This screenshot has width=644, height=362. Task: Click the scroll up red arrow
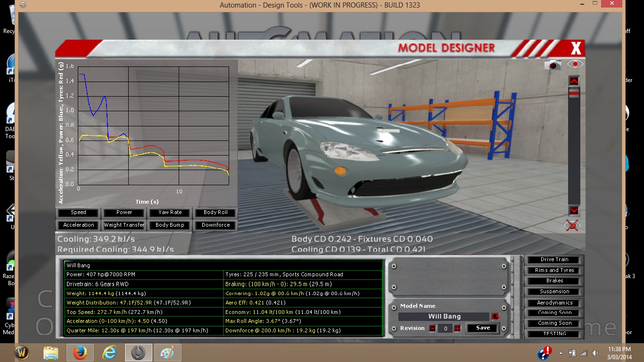coord(574,81)
